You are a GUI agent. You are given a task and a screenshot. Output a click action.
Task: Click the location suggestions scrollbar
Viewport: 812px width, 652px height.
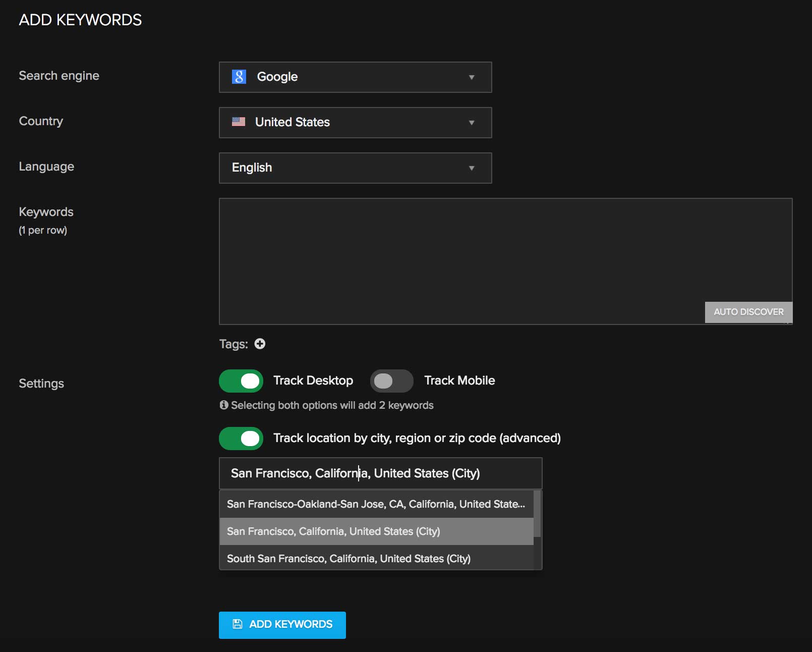(537, 515)
